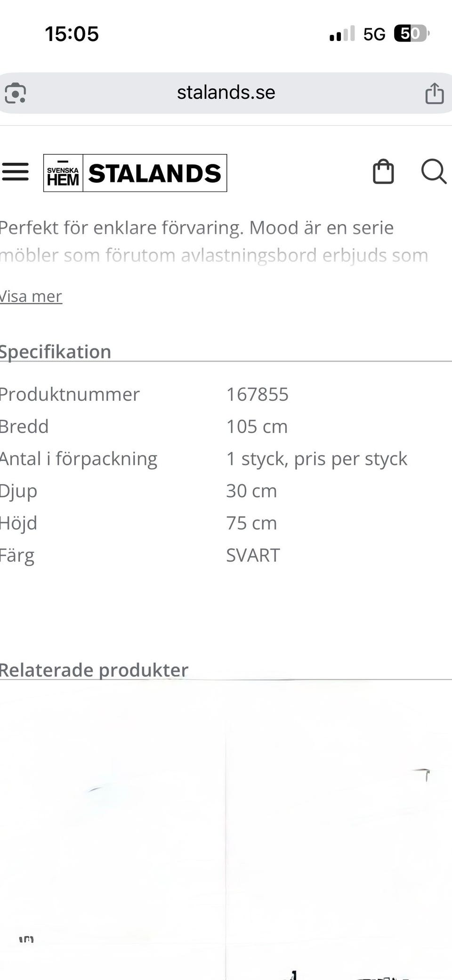
Task: Tap the 15:05 clock in status bar
Action: tap(72, 34)
